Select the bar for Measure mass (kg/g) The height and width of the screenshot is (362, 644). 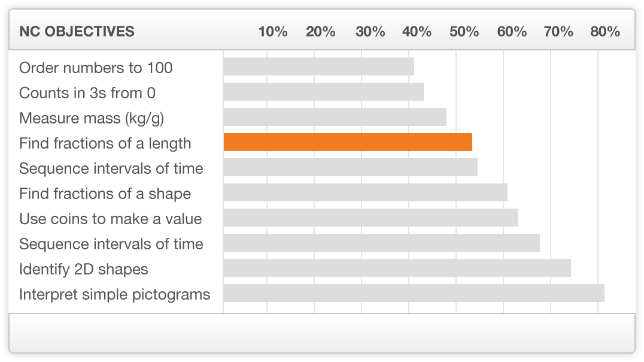coord(335,117)
